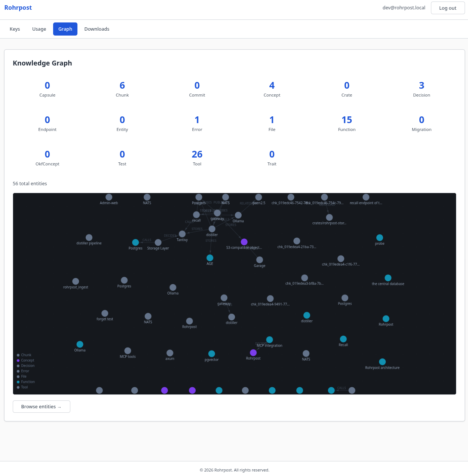This screenshot has width=468, height=476.
Task: Select the central database node
Action: click(388, 278)
